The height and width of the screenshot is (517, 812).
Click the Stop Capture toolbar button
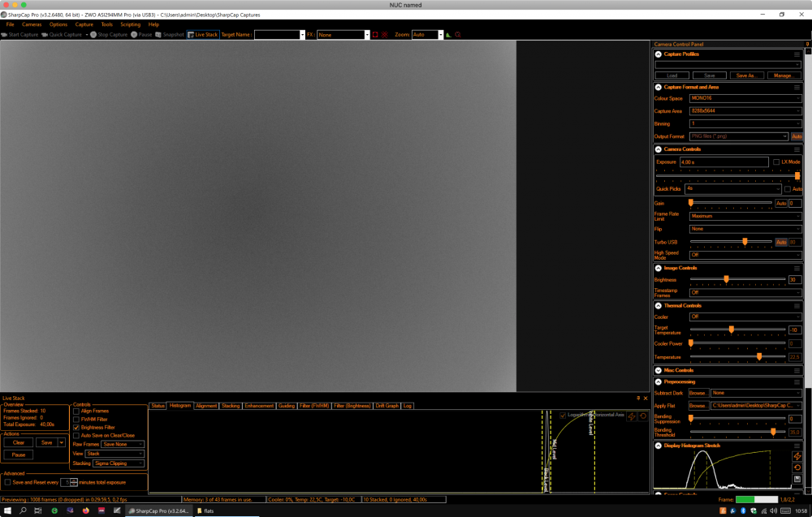point(108,35)
